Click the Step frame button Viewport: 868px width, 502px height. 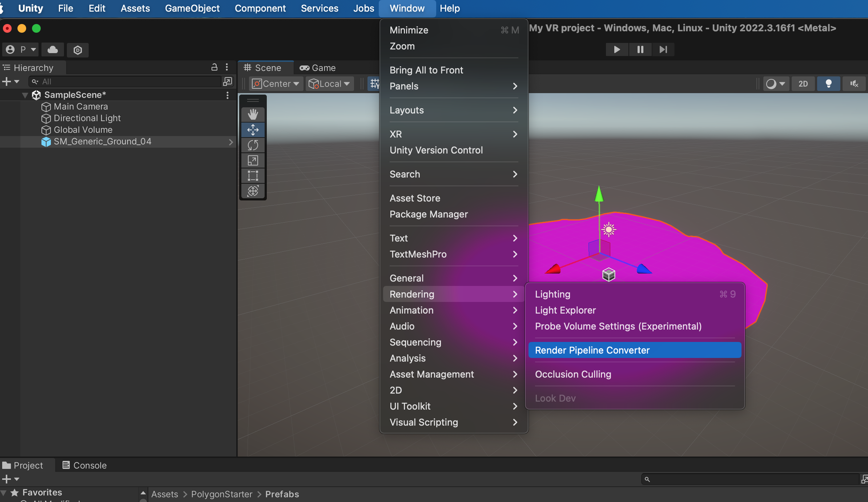tap(663, 49)
